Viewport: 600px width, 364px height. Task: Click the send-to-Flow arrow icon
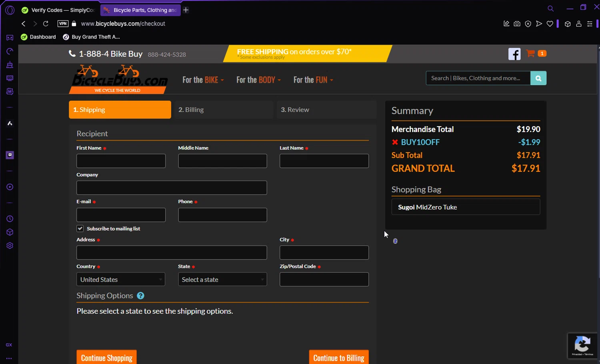click(x=539, y=24)
